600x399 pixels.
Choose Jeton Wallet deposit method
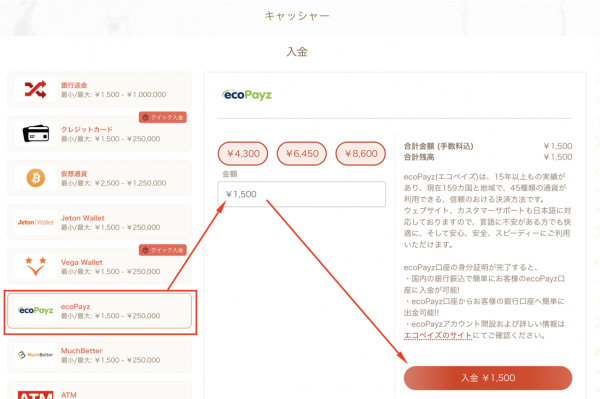coord(99,222)
